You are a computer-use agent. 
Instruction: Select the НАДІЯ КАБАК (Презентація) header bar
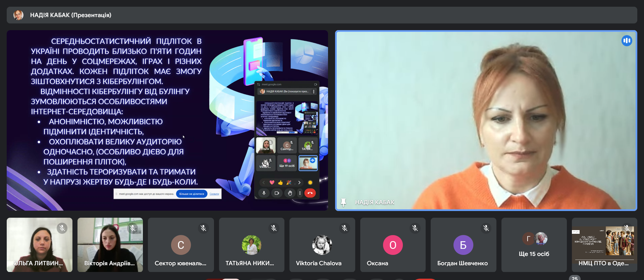322,15
